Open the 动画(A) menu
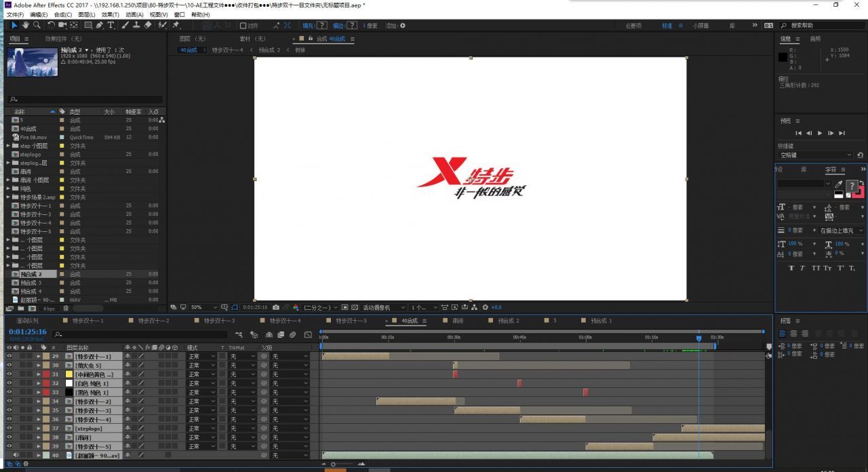Viewport: 868px width, 472px height. click(135, 14)
